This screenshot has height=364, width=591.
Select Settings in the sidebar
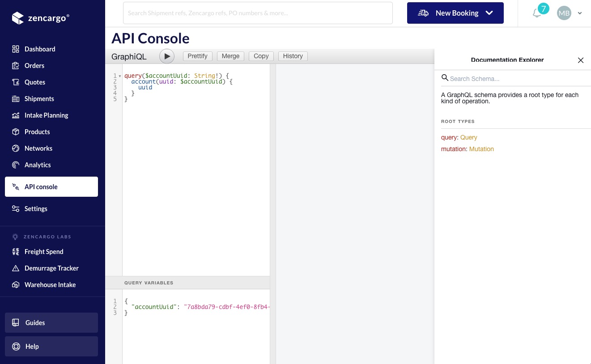[x=36, y=208]
